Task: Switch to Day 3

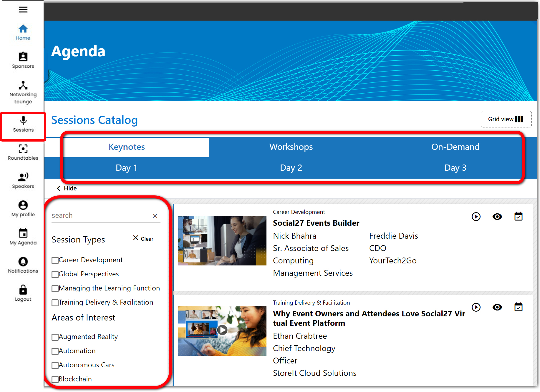Action: [455, 168]
